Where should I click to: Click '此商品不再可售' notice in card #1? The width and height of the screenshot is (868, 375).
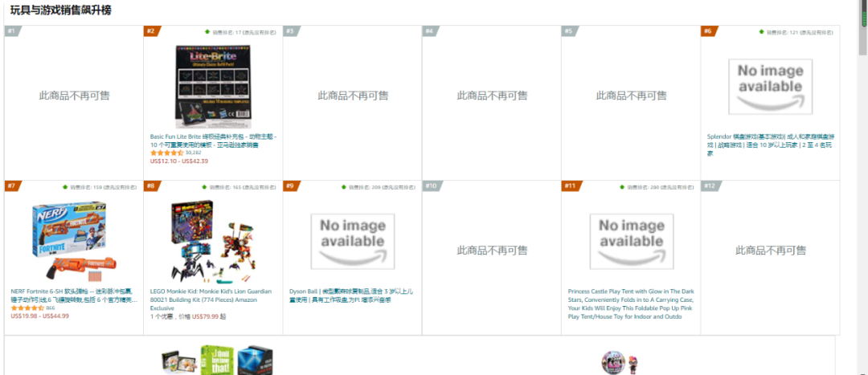pyautogui.click(x=74, y=95)
